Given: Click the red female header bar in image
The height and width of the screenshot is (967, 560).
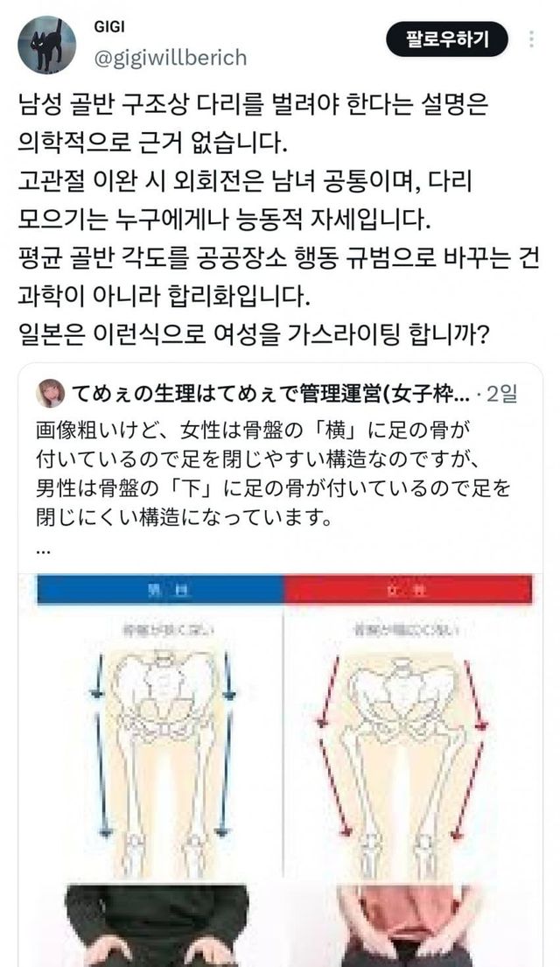Looking at the screenshot, I should pyautogui.click(x=408, y=590).
